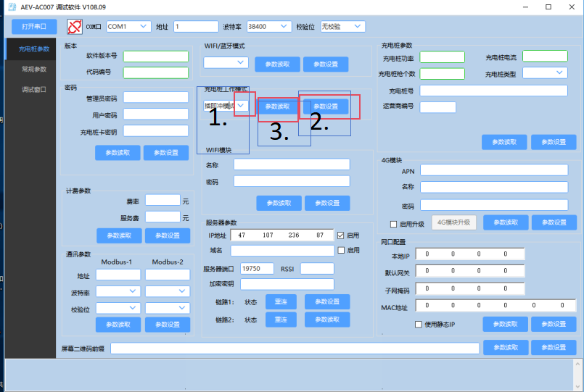
Task: Click 重连 button for 链路1
Action: coord(281,301)
